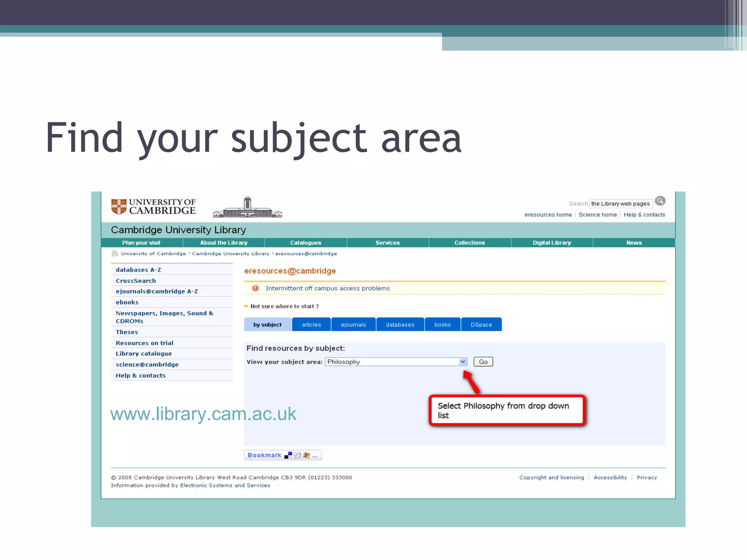
Task: Click the eresources@cambridge page heading
Action: coord(290,271)
